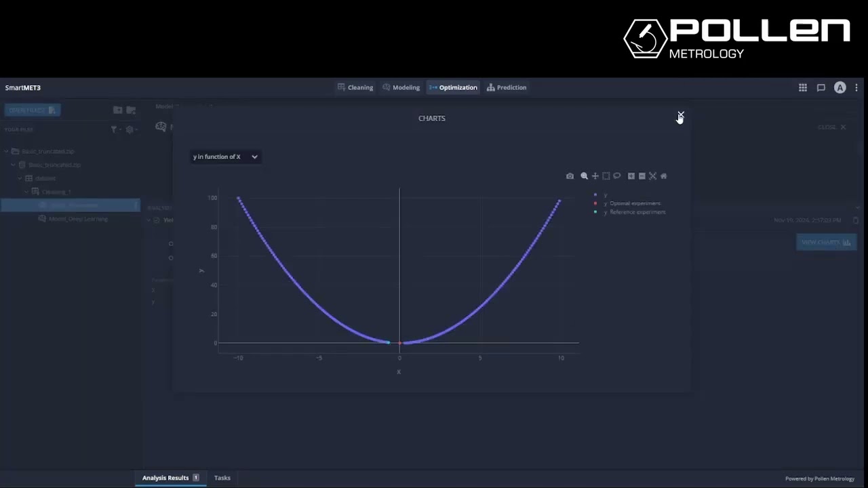Image resolution: width=868 pixels, height=488 pixels.
Task: Click the red optimal experiment point on chart
Action: [399, 343]
